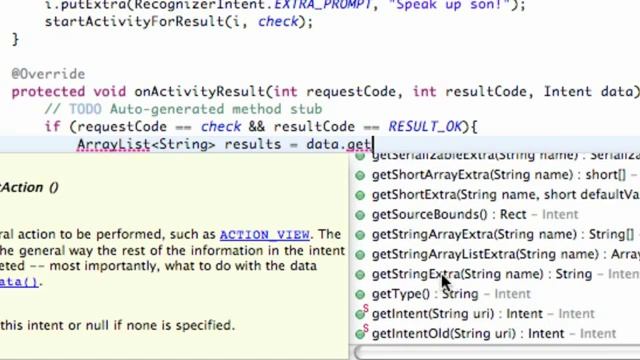
Task: Select getStringExtra(String name) : String proposal
Action: [496, 274]
